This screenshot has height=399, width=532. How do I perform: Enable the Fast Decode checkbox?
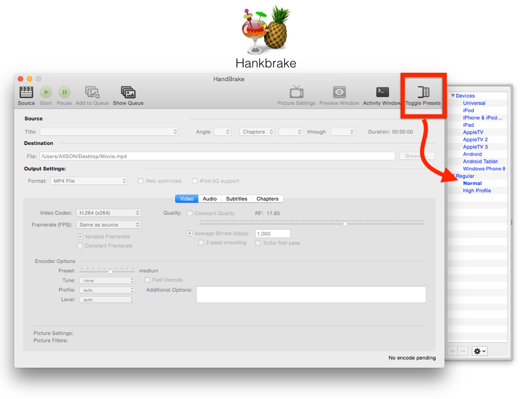(x=148, y=280)
